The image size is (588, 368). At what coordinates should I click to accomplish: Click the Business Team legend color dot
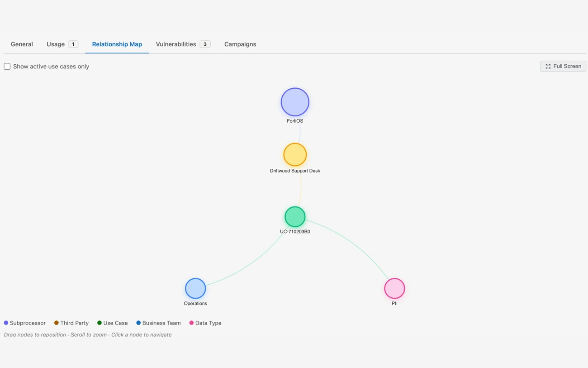point(138,323)
